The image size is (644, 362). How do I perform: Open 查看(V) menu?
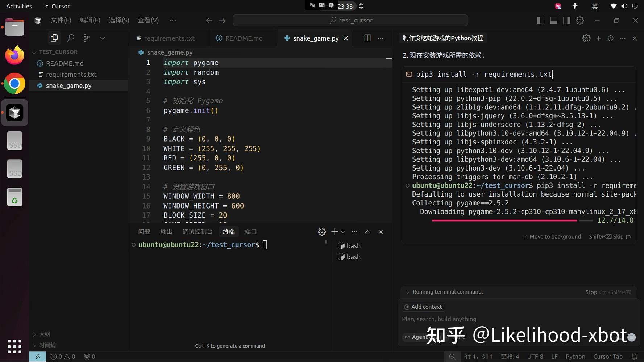148,20
